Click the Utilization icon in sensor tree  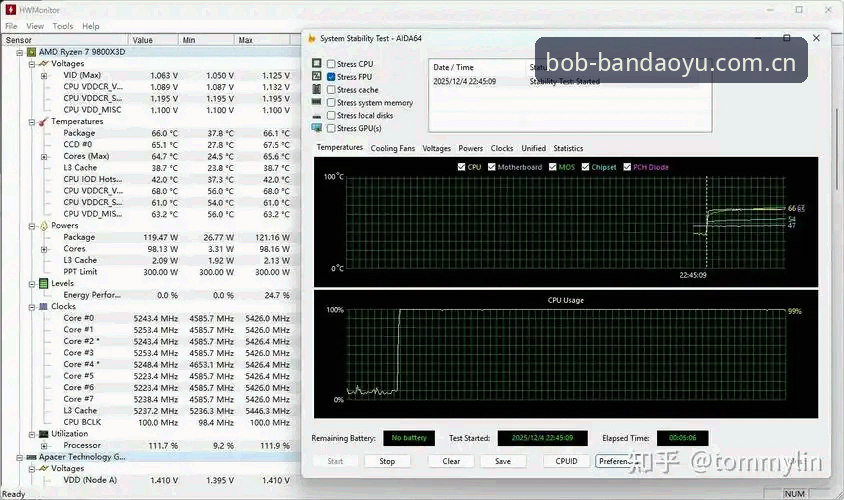[x=44, y=434]
